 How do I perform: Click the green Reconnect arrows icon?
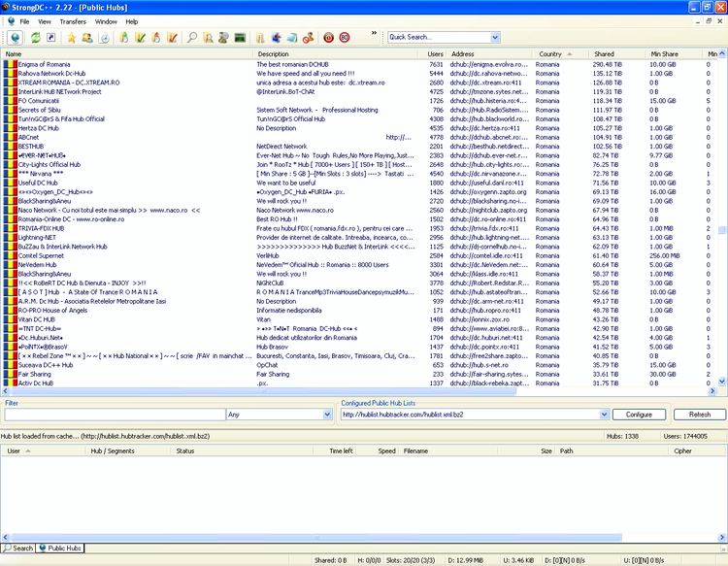pyautogui.click(x=35, y=38)
